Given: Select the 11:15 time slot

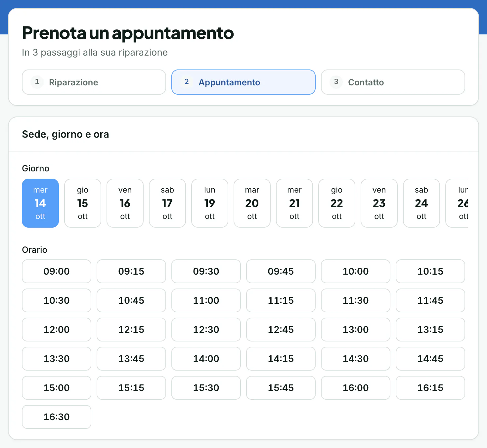Looking at the screenshot, I should (x=281, y=300).
